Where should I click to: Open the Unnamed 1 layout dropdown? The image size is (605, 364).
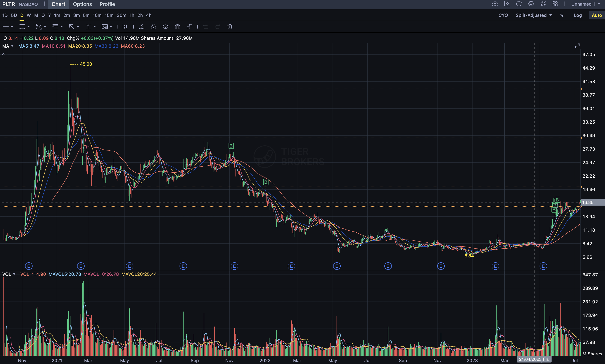(586, 4)
